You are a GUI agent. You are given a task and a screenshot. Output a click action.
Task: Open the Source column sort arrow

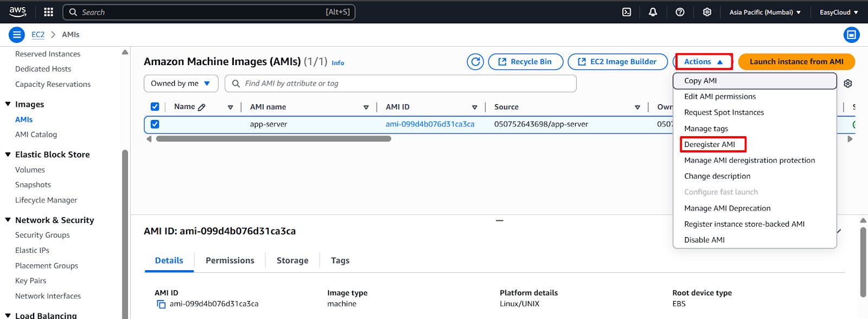(637, 107)
